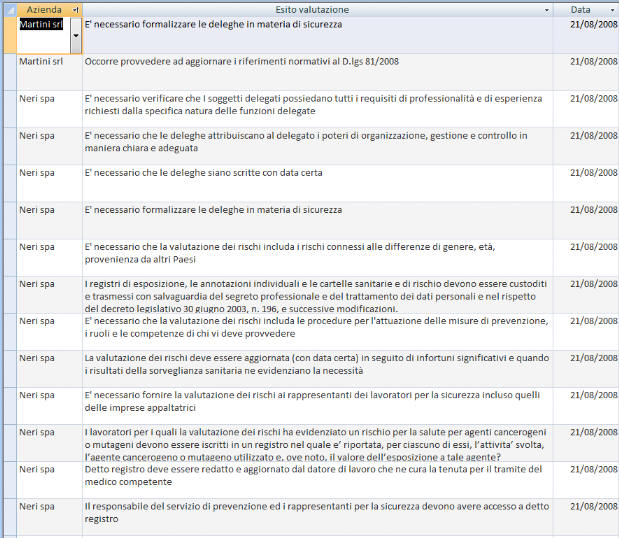Open the Esito valutazione column filter arrow
619x538 pixels.
point(547,9)
